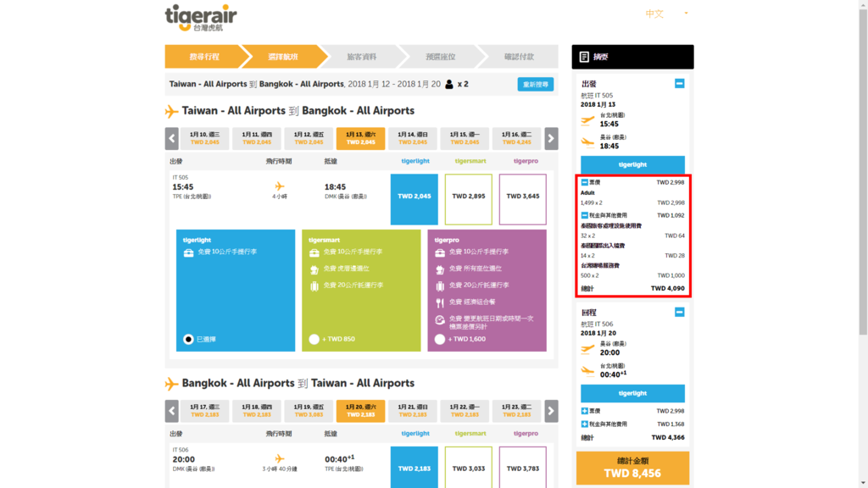
Task: Open the 確認付款 step tab
Action: point(519,57)
